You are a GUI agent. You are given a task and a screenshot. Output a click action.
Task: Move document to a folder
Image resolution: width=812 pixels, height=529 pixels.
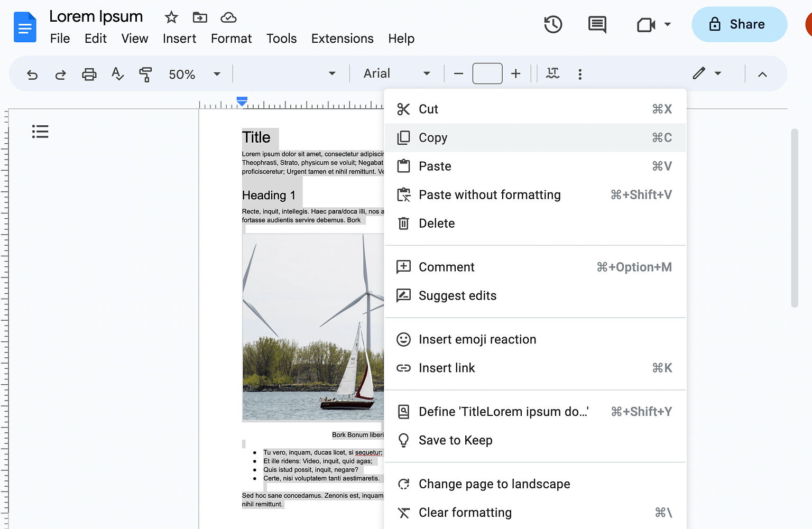tap(200, 17)
